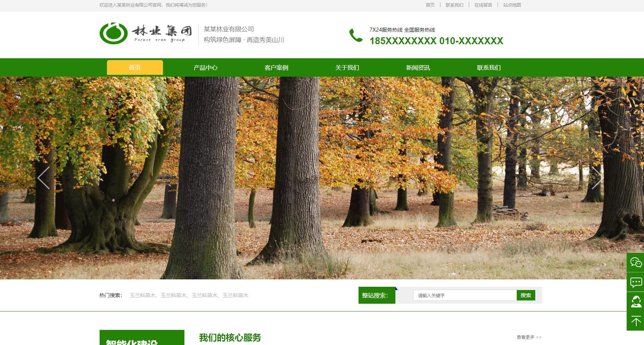This screenshot has height=345, width=644.
Task: Open the 客户案例 menu
Action: pos(277,67)
